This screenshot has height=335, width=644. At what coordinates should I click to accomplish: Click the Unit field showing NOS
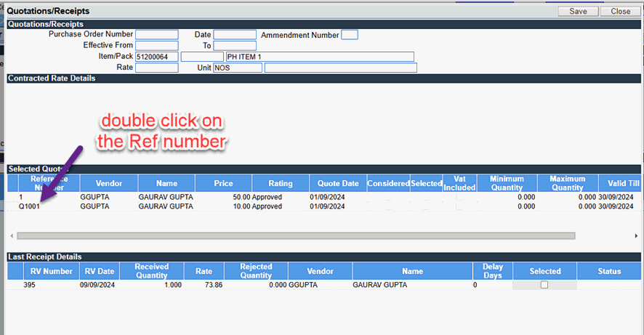coord(238,68)
